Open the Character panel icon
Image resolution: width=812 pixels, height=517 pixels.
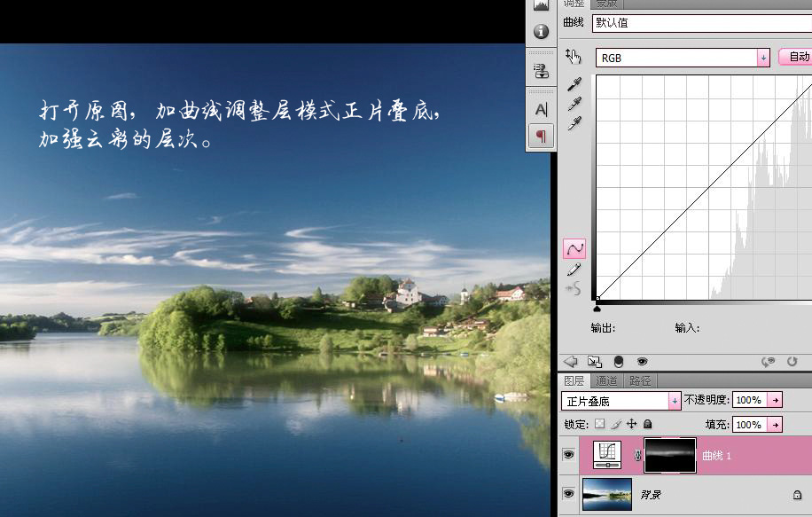coord(541,109)
